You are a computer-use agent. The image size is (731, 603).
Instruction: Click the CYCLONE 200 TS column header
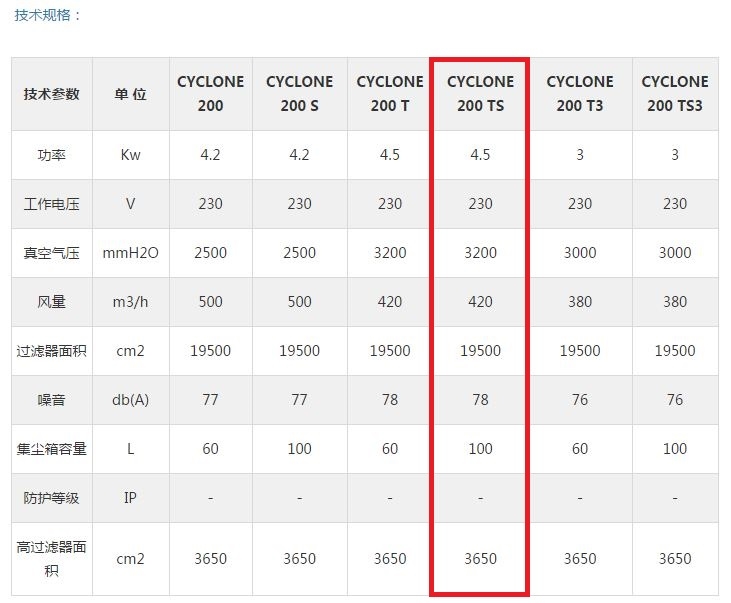tap(480, 94)
